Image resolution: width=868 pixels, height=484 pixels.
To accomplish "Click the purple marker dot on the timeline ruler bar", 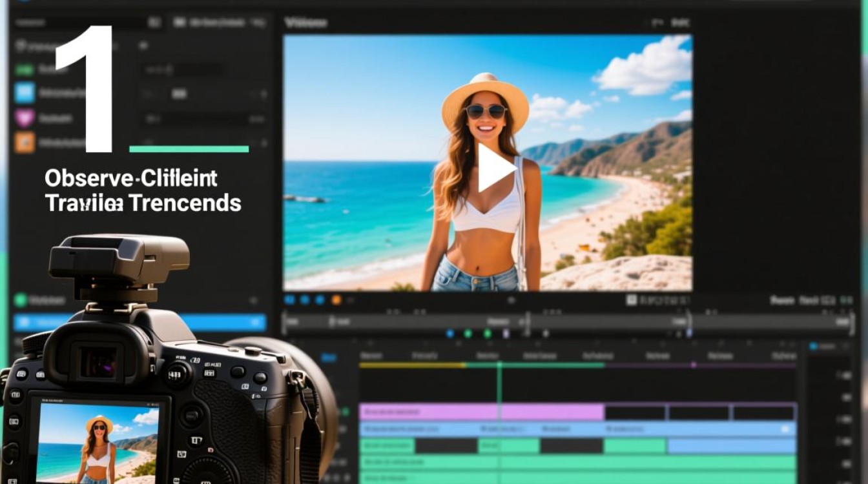I will click(x=693, y=365).
